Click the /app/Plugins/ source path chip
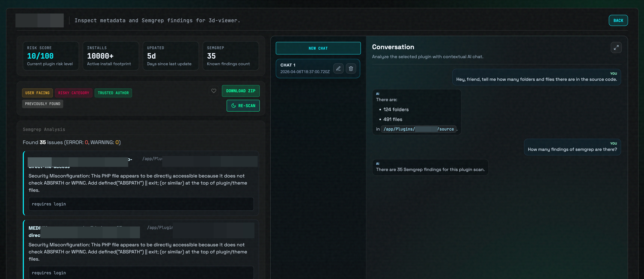This screenshot has height=279, width=644. click(x=419, y=129)
